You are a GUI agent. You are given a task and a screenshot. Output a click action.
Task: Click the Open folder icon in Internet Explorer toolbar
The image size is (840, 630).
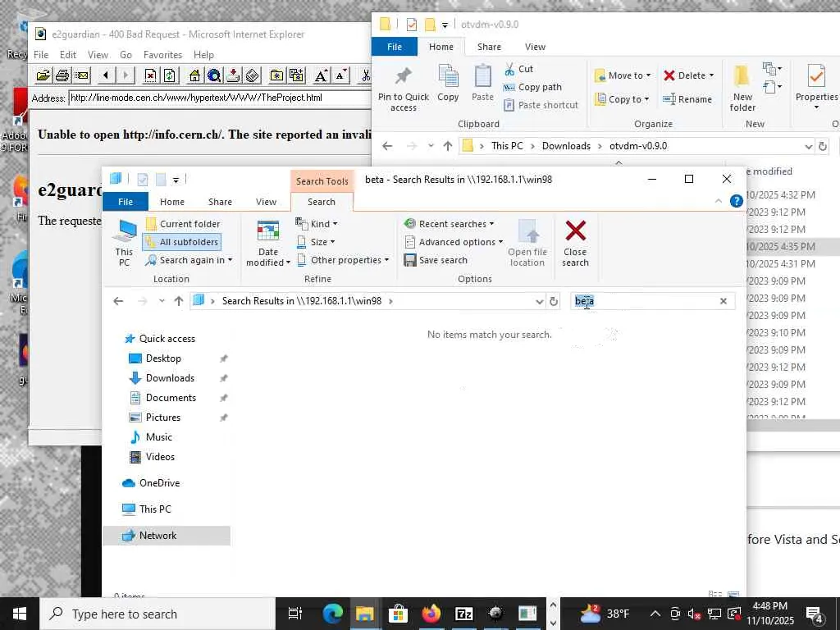click(x=43, y=75)
